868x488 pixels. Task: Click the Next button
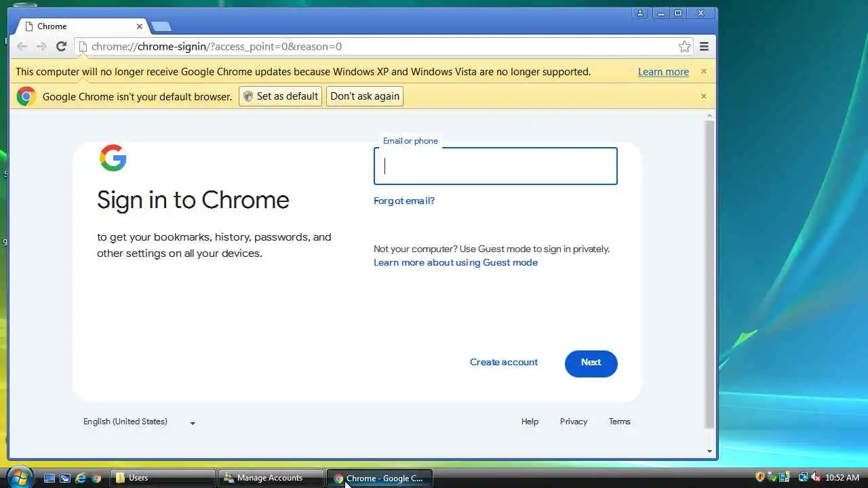click(x=591, y=363)
